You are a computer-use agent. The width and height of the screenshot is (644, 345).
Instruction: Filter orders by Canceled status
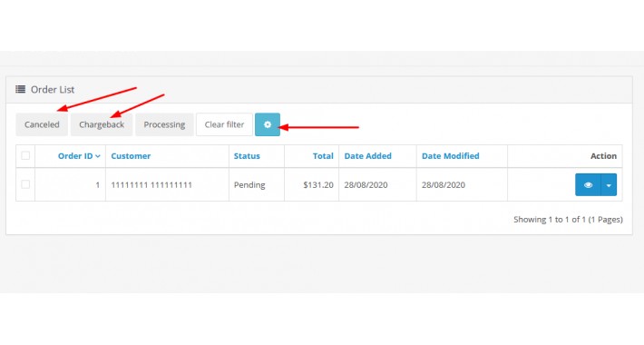tap(42, 124)
